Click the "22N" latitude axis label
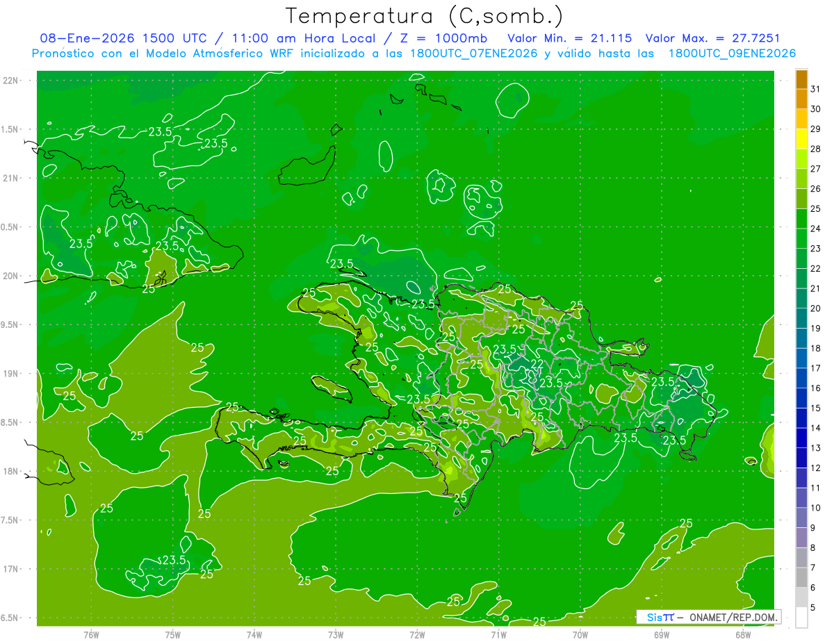 [x=11, y=81]
